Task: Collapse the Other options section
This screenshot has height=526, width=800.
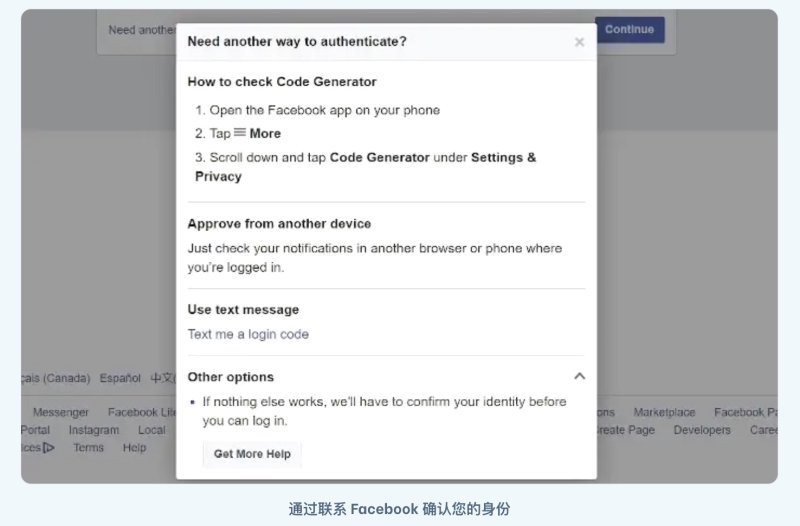Action: tap(579, 376)
